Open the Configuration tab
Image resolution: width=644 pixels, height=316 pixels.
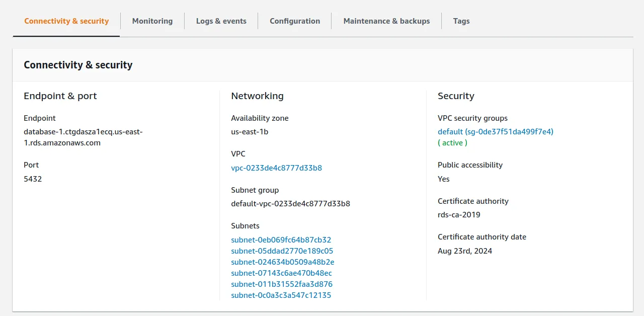click(x=294, y=21)
